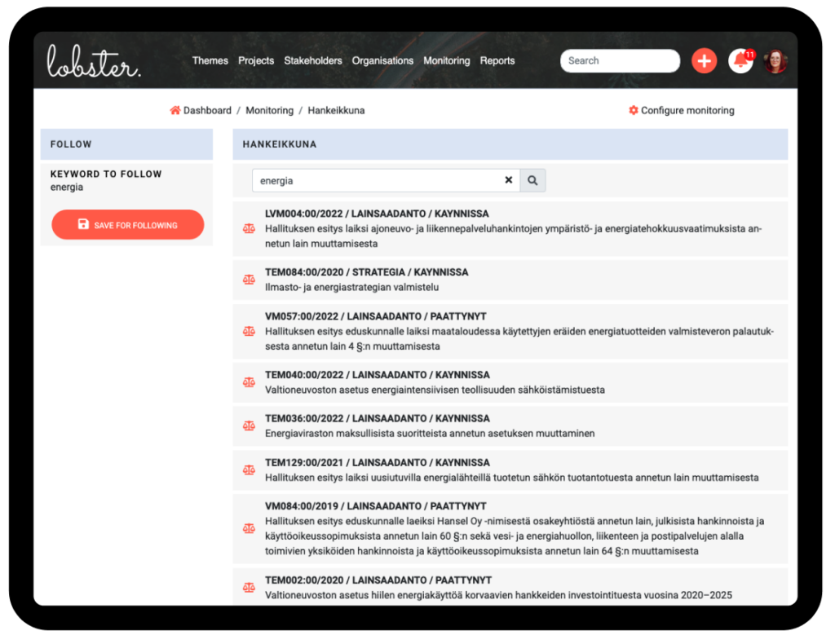Open VM084:00/2019 Lainsaadanto result title
The image size is (835, 644).
point(376,506)
